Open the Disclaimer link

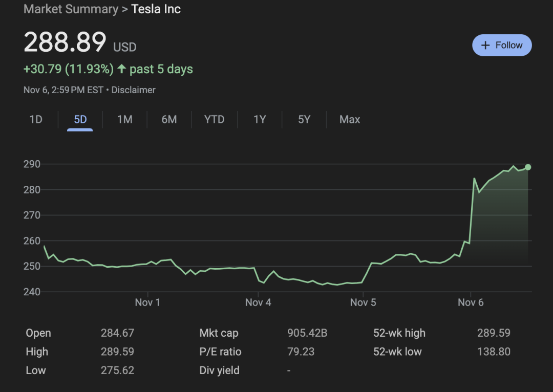(x=133, y=90)
